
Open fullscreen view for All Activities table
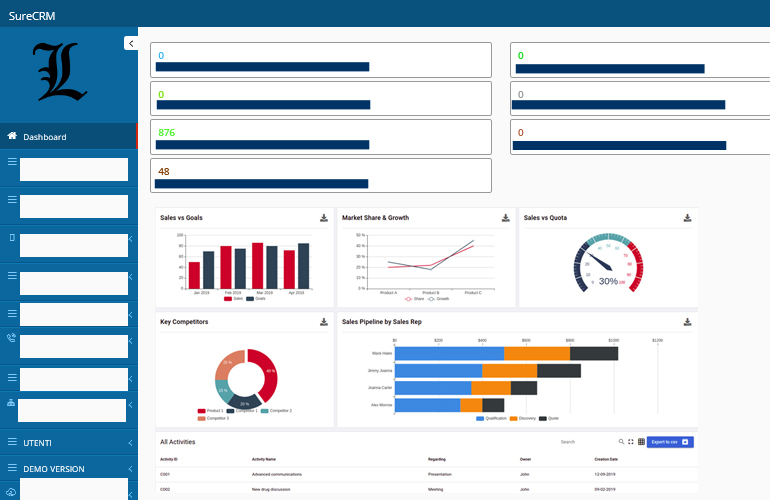click(631, 441)
